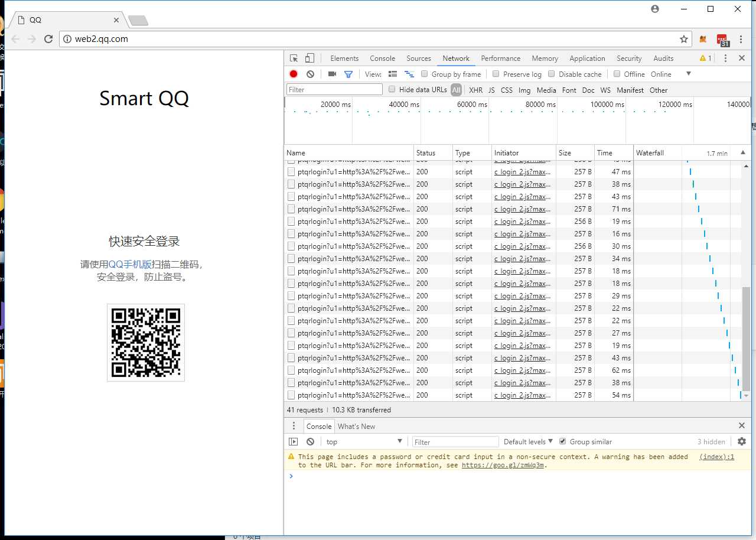
Task: Close the QQ browser tab
Action: (116, 20)
